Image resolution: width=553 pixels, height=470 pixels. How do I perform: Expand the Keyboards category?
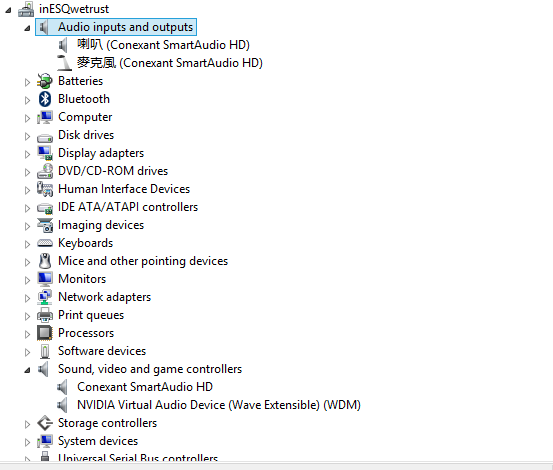click(27, 244)
